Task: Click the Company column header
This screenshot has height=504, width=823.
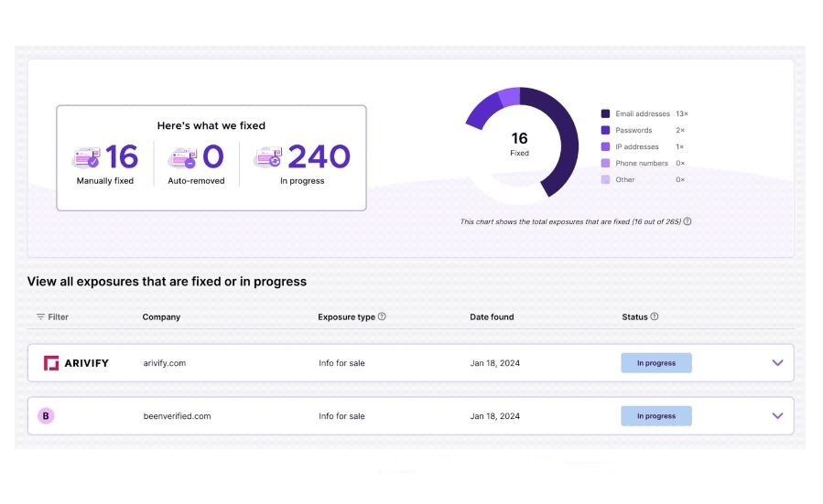Action: 161,317
